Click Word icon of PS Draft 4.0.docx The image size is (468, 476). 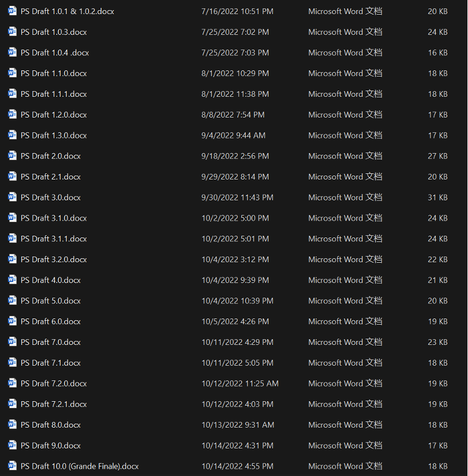[12, 280]
